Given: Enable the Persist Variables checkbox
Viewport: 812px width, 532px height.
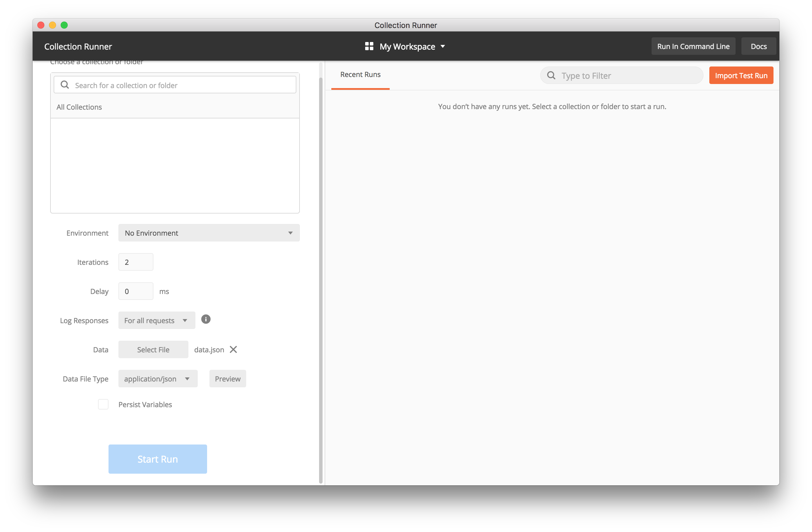Looking at the screenshot, I should pos(103,404).
